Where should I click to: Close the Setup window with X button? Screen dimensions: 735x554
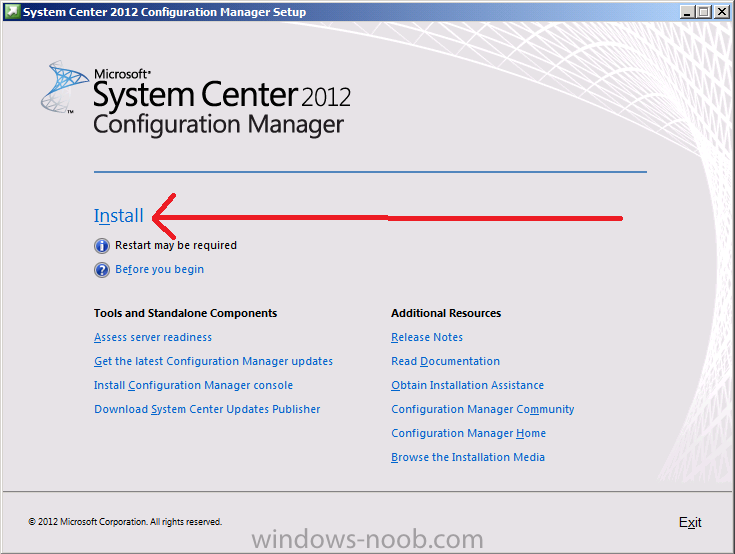[721, 12]
